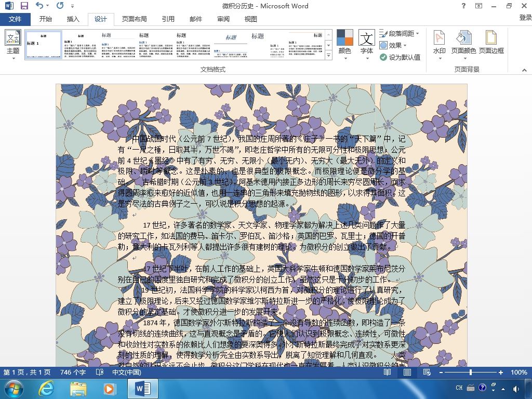Open the 文件 (File) menu

(15, 19)
